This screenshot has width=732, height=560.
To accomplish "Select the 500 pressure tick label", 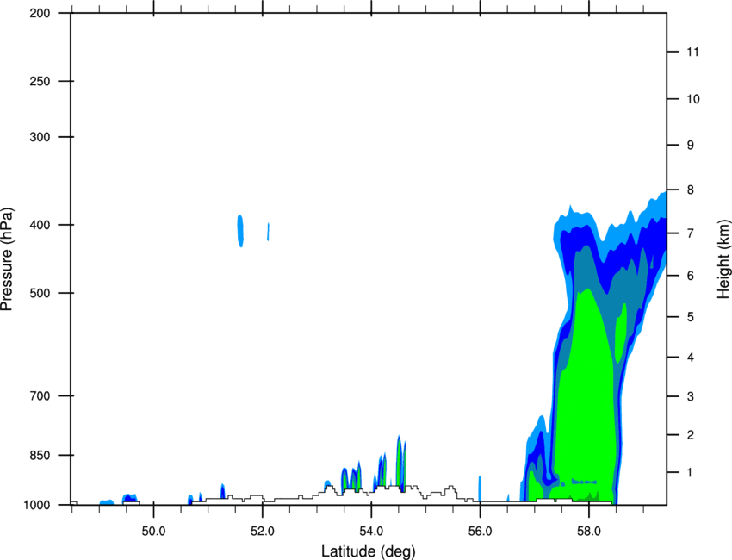I will 40,293.
